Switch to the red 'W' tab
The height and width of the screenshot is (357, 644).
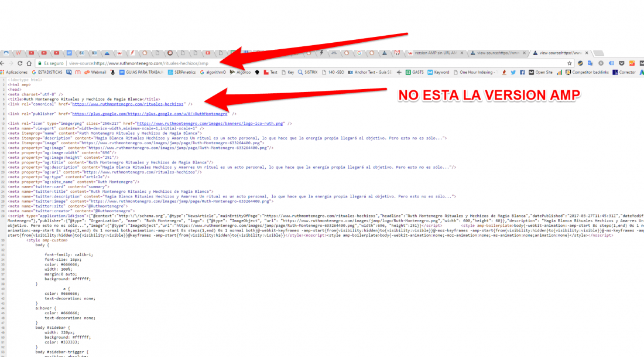click(x=19, y=53)
